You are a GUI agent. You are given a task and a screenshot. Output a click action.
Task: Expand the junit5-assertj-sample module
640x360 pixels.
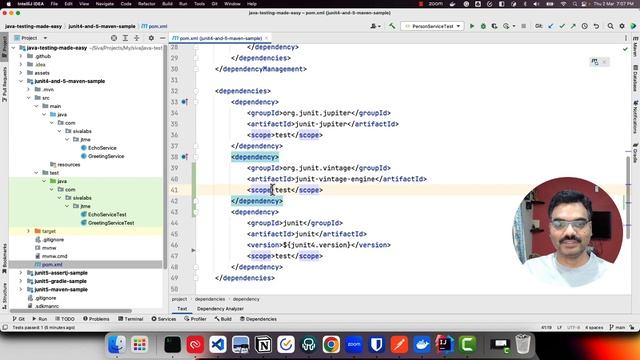pos(21,273)
